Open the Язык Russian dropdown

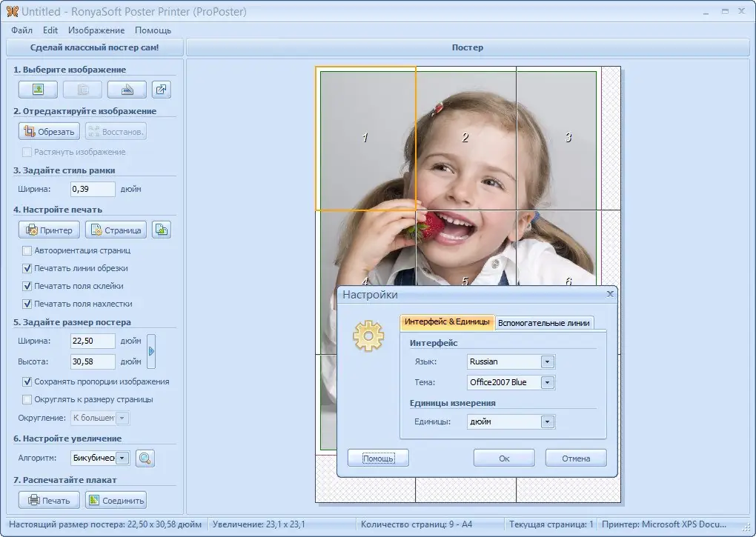click(x=547, y=361)
